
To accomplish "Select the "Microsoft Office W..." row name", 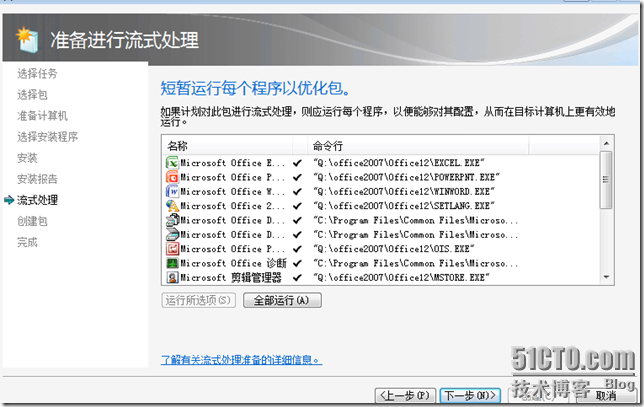I will point(232,192).
